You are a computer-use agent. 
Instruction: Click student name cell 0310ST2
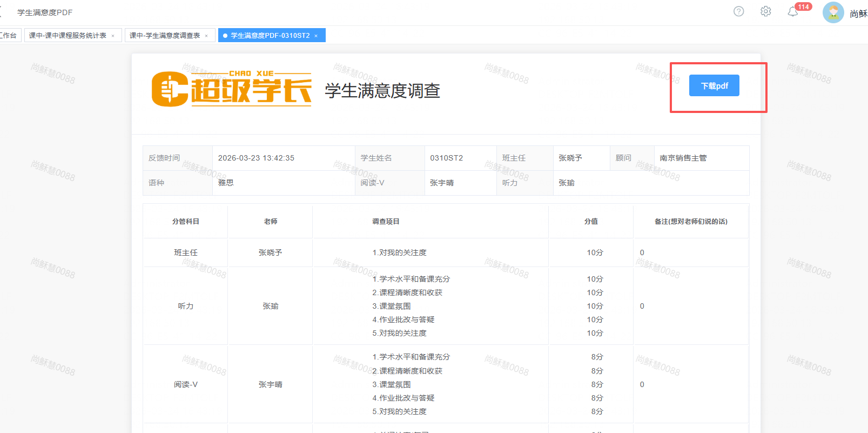click(446, 158)
